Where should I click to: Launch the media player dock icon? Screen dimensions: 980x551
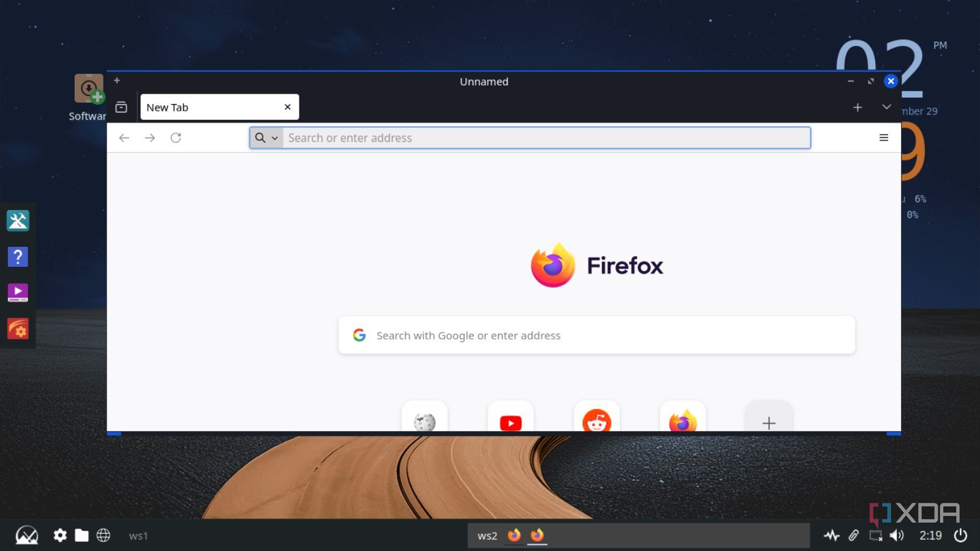point(18,293)
